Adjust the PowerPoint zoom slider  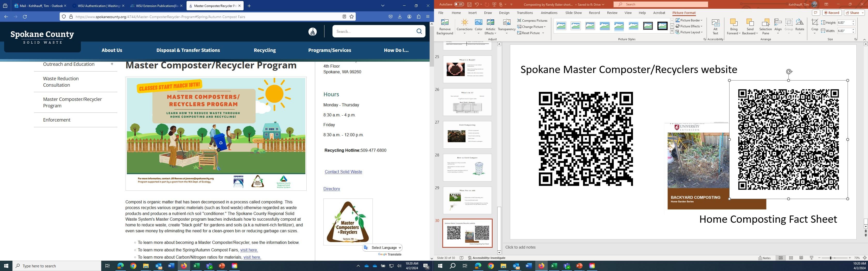831,258
